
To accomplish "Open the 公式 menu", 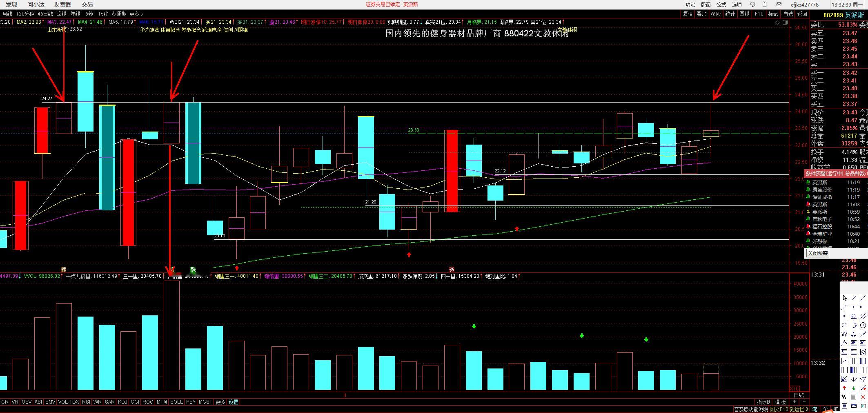I will (x=721, y=4).
